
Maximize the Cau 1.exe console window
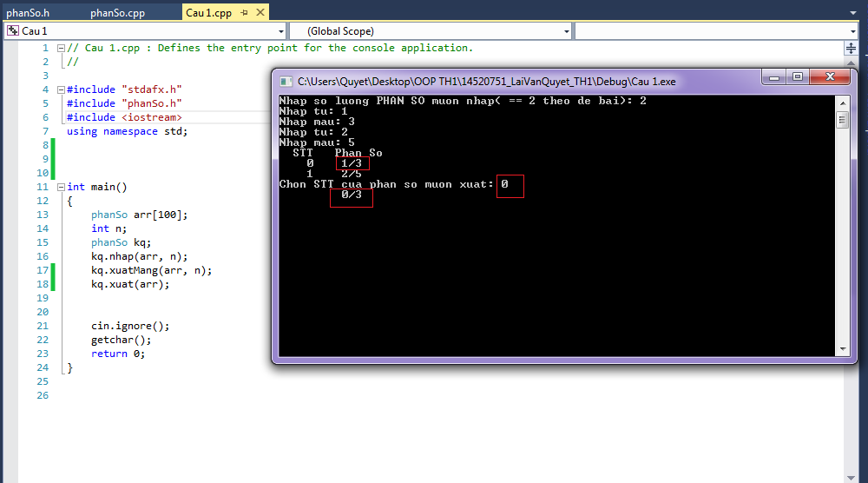pos(798,77)
